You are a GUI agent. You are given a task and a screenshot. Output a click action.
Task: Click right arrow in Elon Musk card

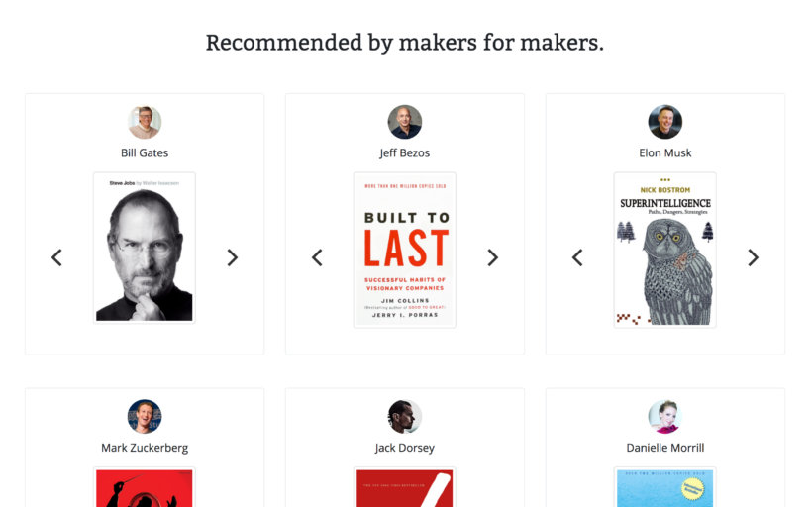753,257
